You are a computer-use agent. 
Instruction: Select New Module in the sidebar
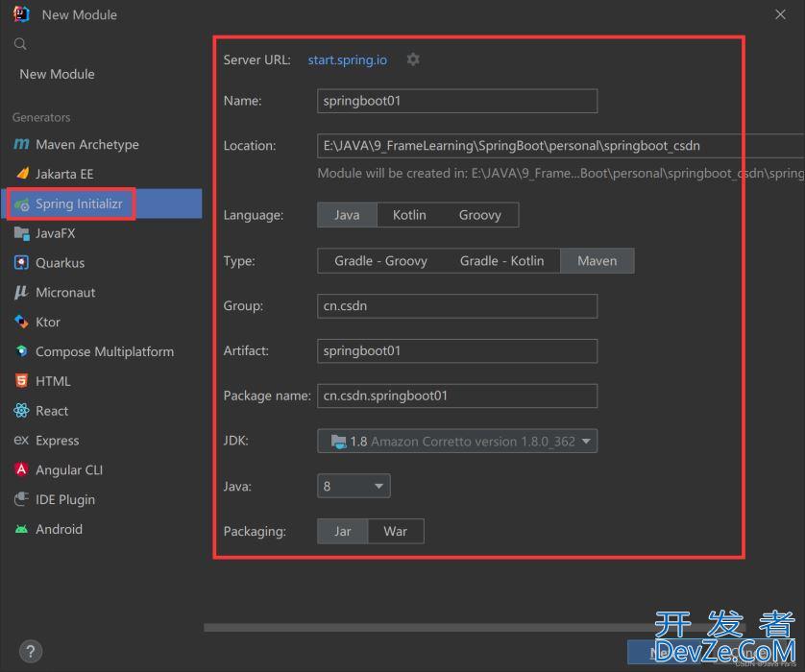57,74
